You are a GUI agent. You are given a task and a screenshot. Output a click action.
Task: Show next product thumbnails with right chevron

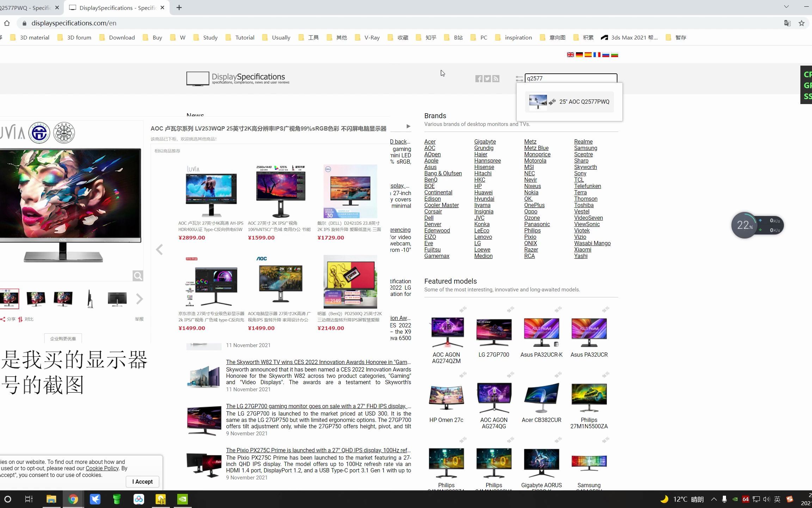[140, 299]
